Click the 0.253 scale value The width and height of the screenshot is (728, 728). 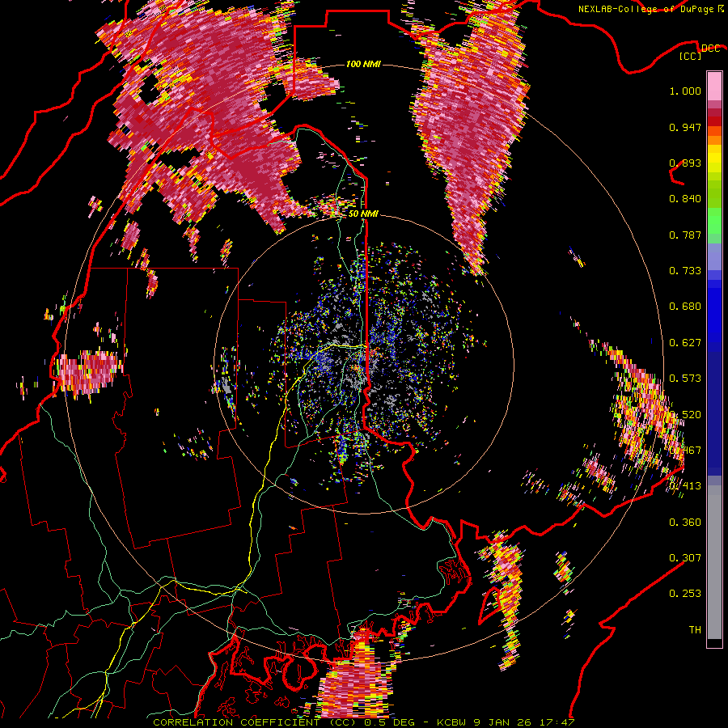tap(685, 594)
